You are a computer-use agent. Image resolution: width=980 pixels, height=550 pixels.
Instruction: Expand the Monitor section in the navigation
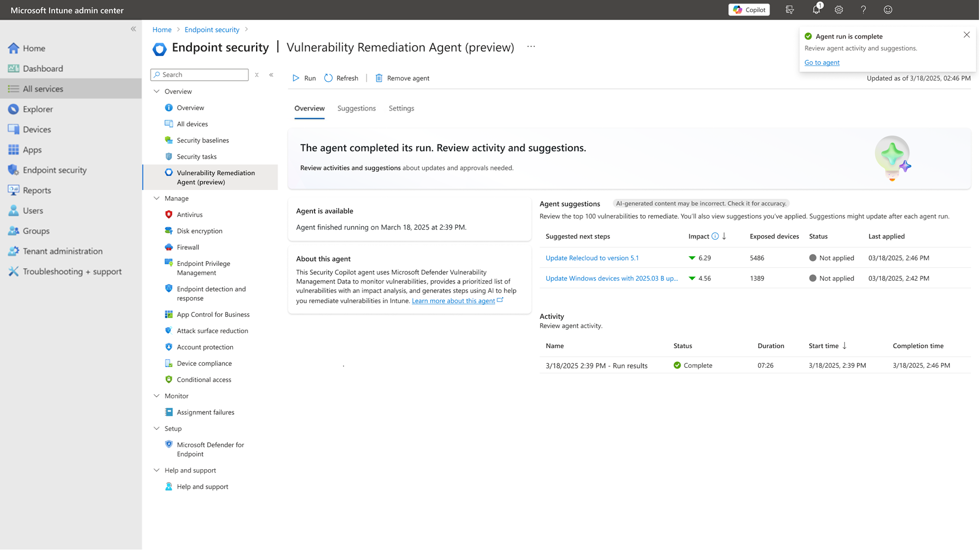point(157,395)
